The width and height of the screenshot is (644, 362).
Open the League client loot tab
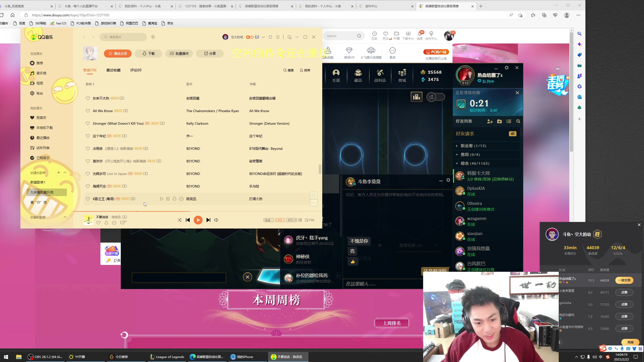380,75
